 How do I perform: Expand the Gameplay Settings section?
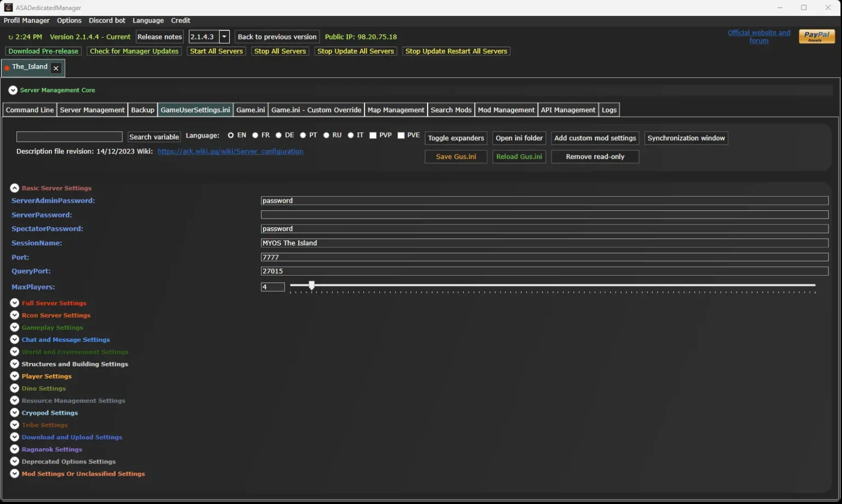coord(15,328)
